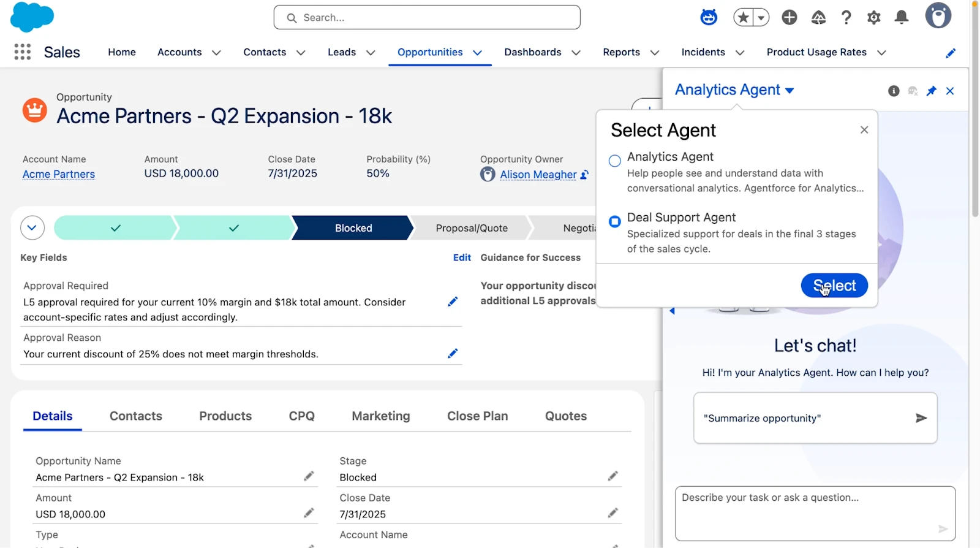Screen dimensions: 980x548
Task: Choose the Deal Support Agent radio option
Action: point(615,221)
